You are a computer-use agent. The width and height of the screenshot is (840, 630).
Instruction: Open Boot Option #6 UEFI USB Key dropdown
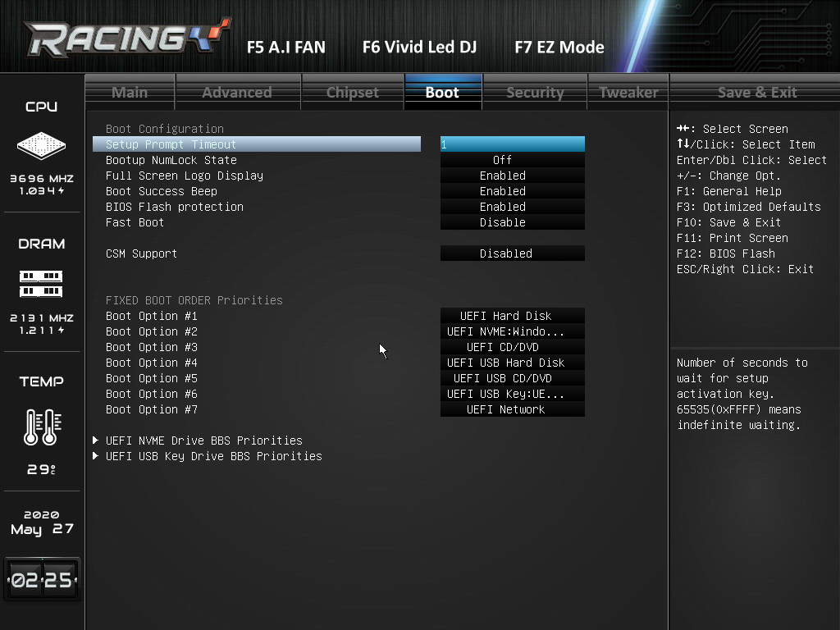click(x=513, y=393)
